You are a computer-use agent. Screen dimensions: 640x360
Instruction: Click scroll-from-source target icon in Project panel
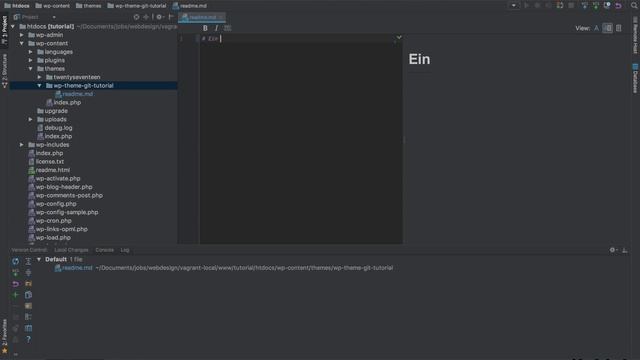[136, 17]
